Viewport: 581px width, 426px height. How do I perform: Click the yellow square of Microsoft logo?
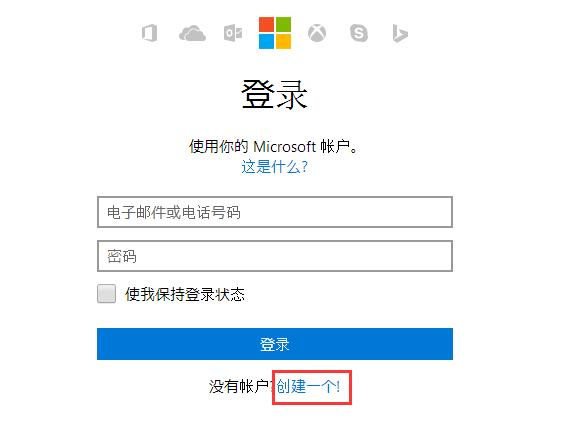point(283,41)
